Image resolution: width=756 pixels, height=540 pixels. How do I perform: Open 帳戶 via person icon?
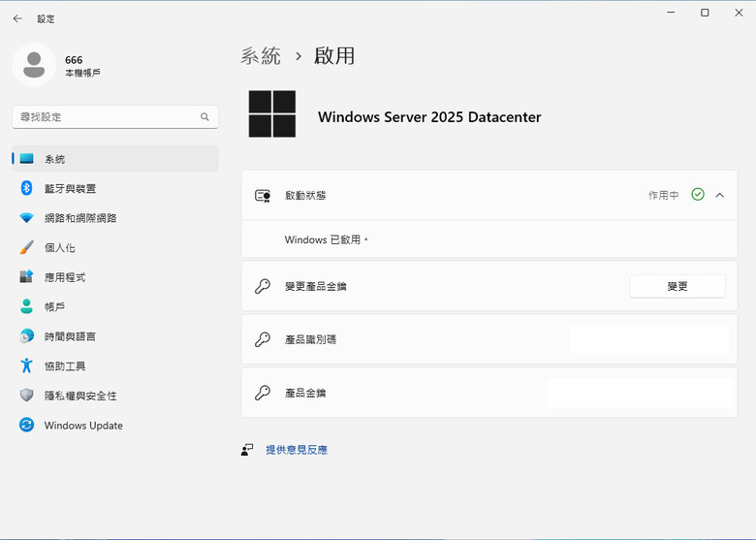click(26, 306)
